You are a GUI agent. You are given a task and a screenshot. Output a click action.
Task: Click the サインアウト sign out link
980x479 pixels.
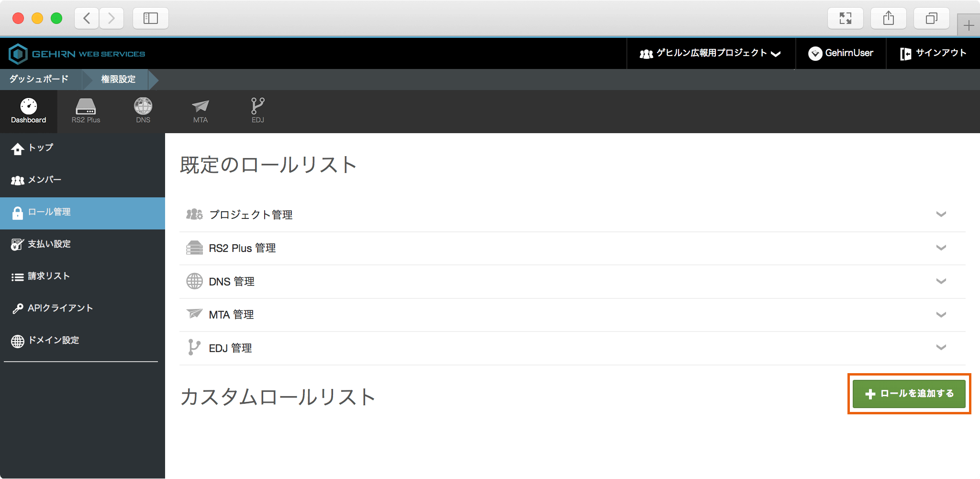[933, 53]
